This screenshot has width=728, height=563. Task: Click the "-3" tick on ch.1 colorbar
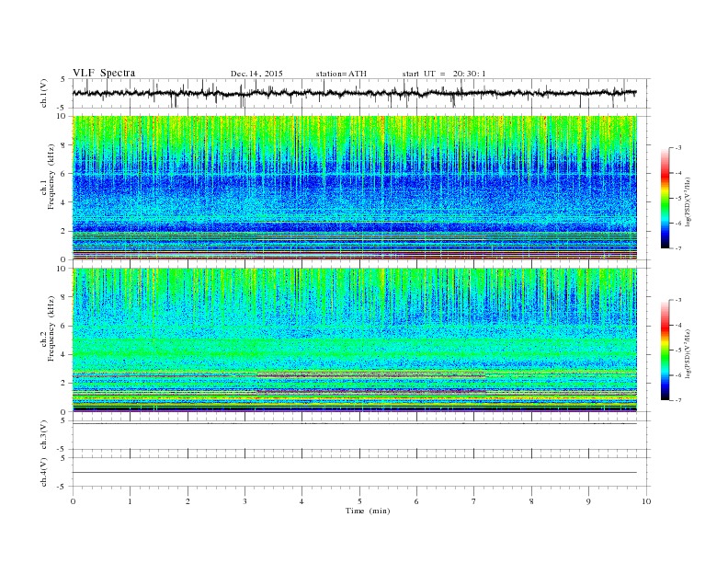(677, 148)
